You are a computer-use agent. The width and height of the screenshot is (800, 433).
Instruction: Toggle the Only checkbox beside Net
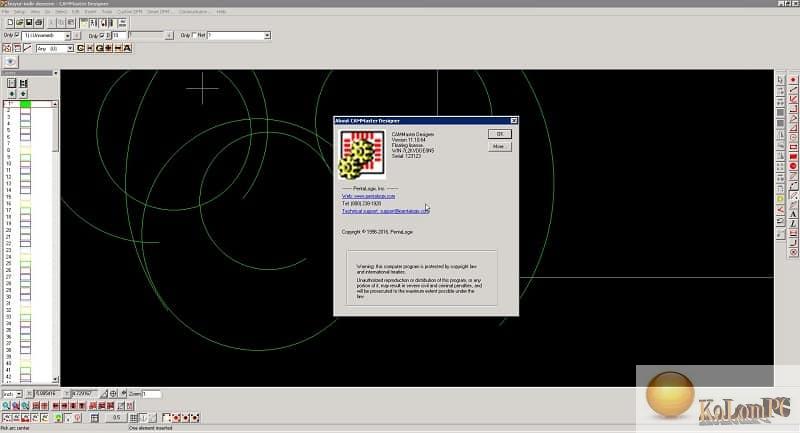194,35
